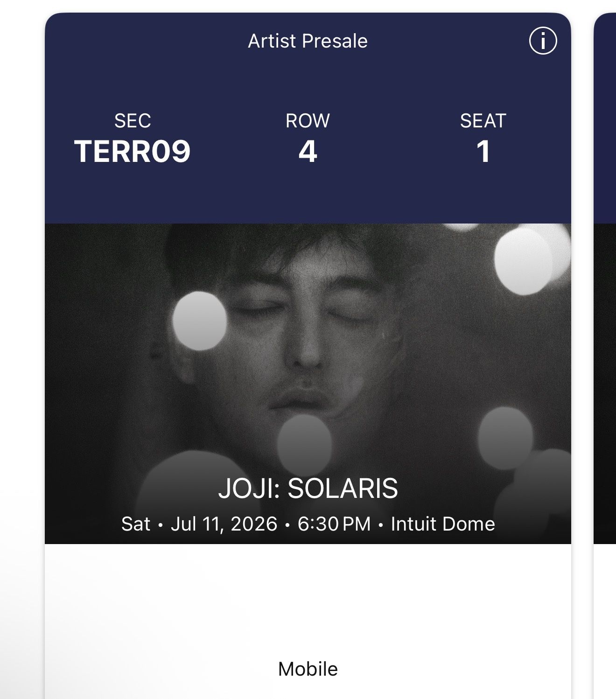This screenshot has height=699, width=616.
Task: Click the JOJI: SOLARIS event title
Action: click(308, 489)
